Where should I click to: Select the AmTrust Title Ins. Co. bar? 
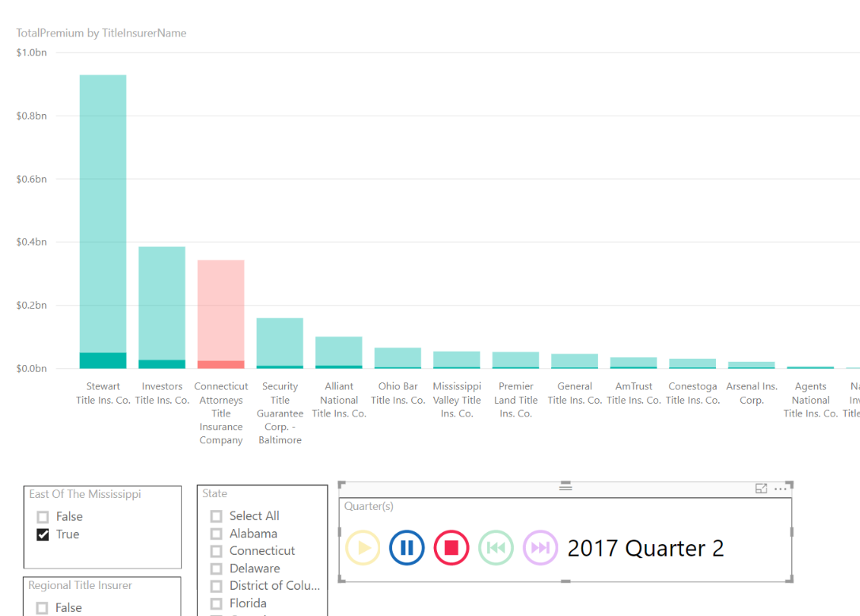634,363
